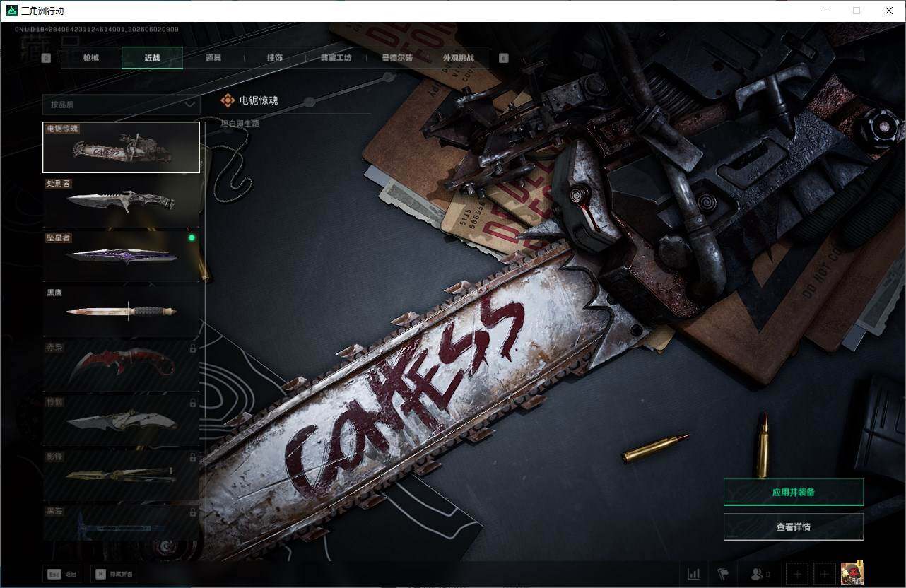Click the lock icon on the 黑海 skin
Image resolution: width=906 pixels, height=588 pixels.
193,511
